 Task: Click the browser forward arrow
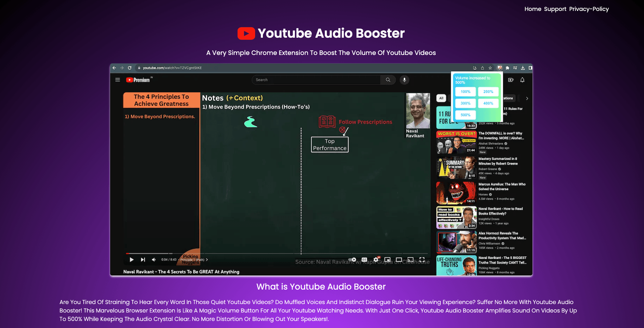tap(122, 68)
